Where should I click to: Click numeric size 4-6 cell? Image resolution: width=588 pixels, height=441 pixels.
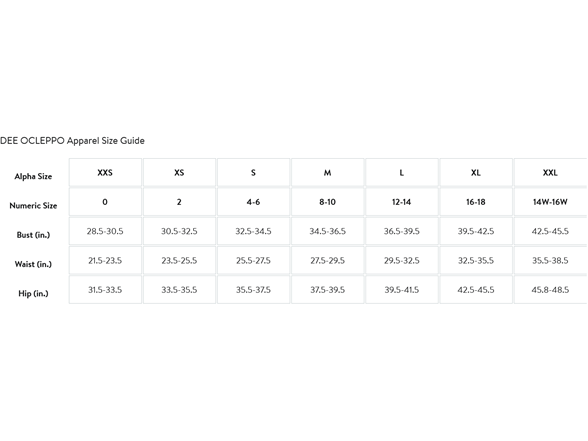254,202
